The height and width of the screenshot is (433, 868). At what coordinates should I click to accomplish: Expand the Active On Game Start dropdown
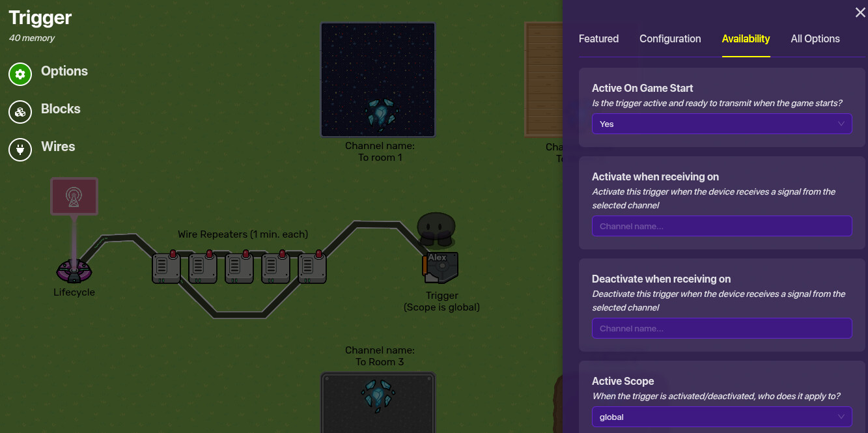pyautogui.click(x=721, y=124)
